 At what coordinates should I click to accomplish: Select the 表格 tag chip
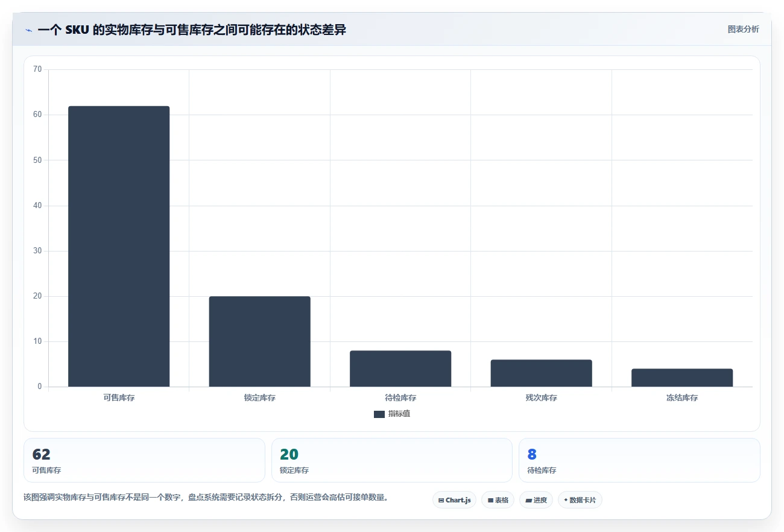pos(498,500)
